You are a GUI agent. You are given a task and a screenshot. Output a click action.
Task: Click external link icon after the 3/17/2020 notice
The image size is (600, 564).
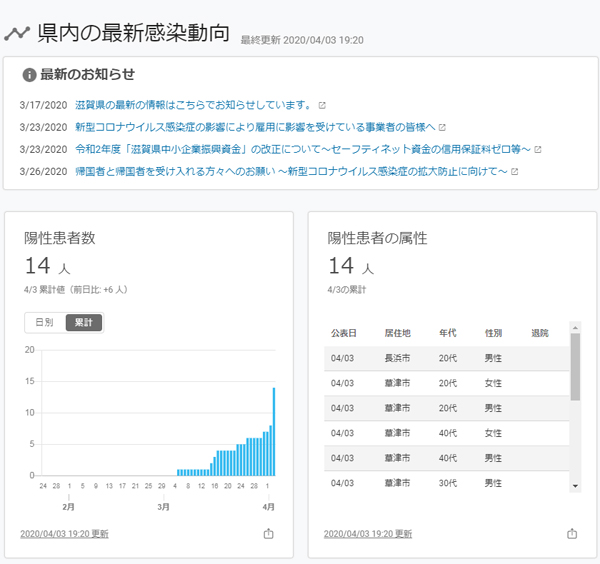pyautogui.click(x=322, y=105)
